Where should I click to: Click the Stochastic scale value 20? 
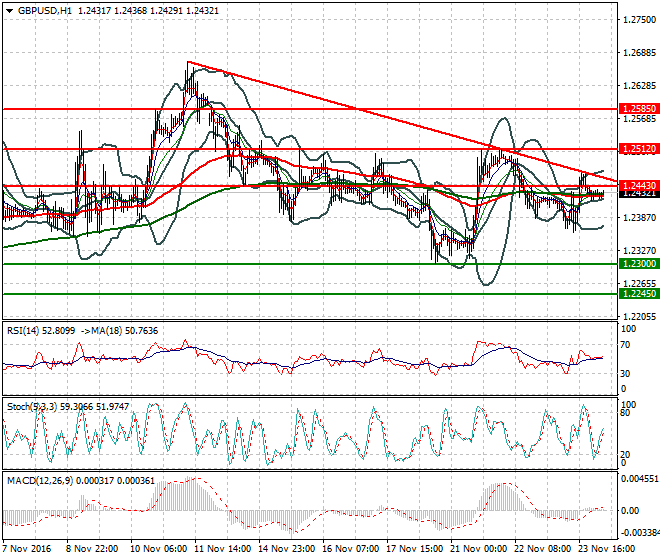pos(625,455)
